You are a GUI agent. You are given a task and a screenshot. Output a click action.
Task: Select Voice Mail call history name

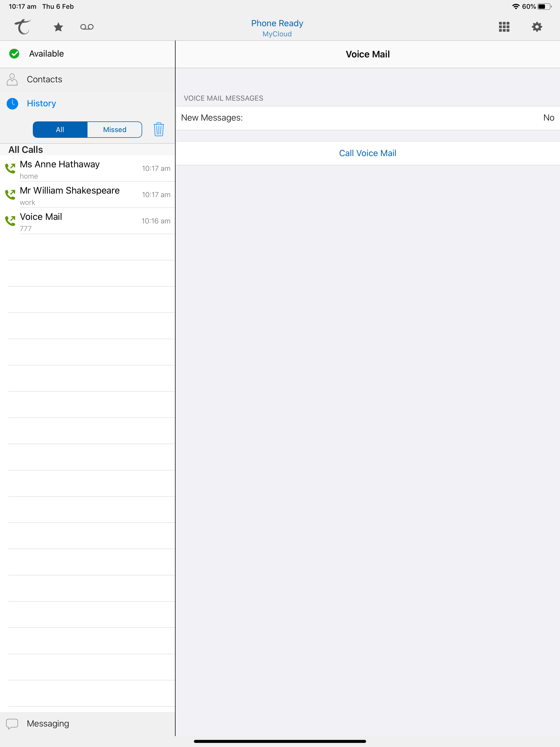tap(41, 217)
